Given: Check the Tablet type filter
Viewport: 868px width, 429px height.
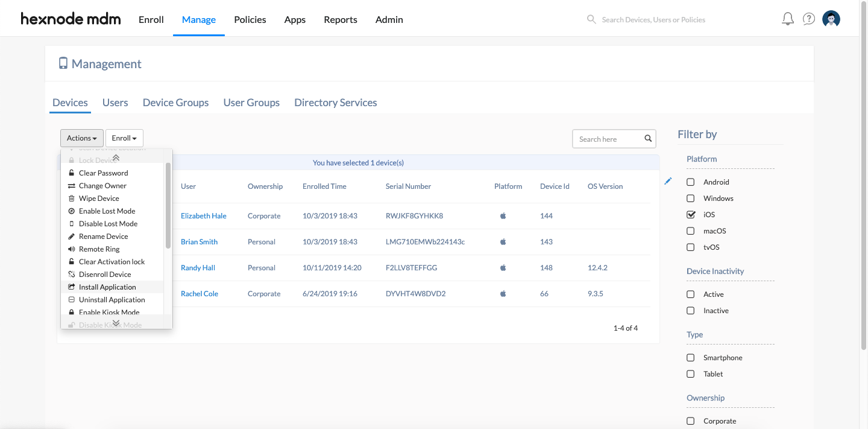Looking at the screenshot, I should tap(691, 374).
